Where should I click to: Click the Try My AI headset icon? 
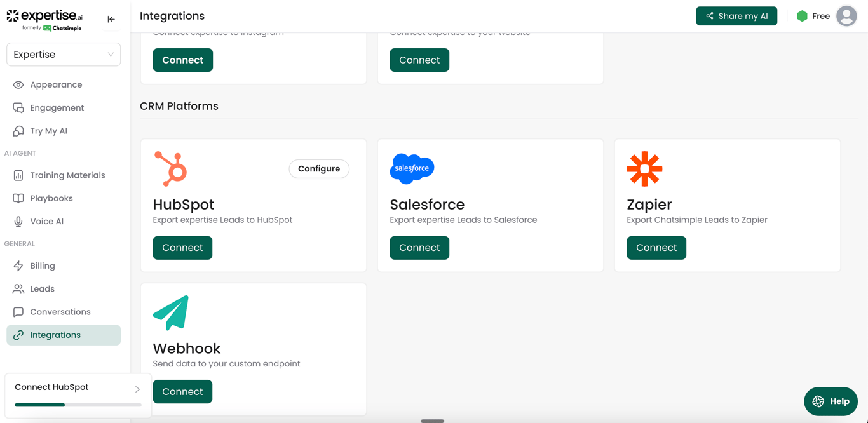18,131
